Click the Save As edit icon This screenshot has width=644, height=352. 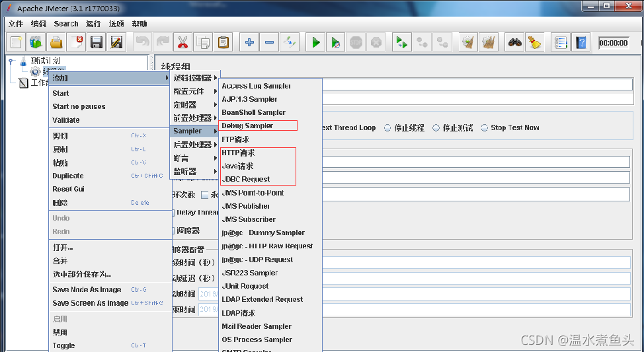(x=116, y=42)
